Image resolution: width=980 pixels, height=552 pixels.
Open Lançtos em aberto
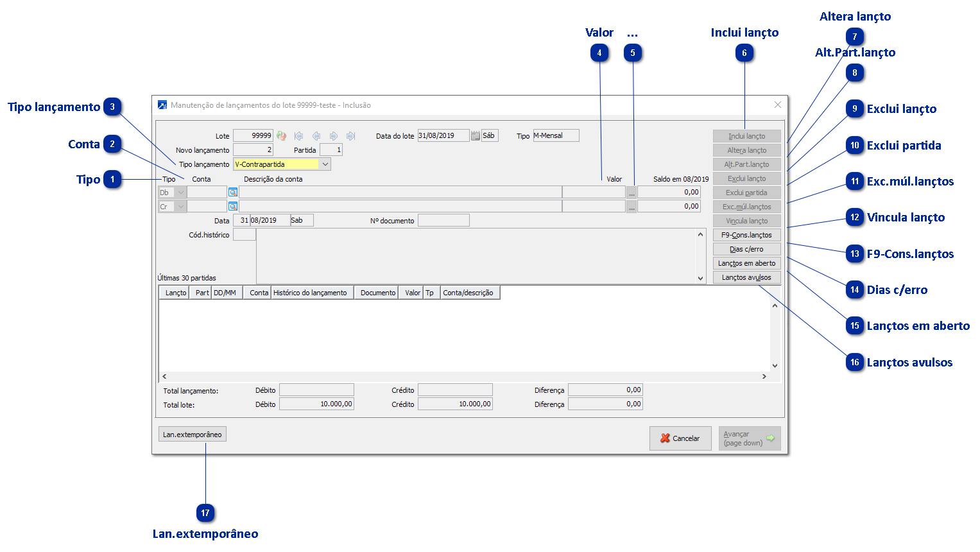click(747, 263)
